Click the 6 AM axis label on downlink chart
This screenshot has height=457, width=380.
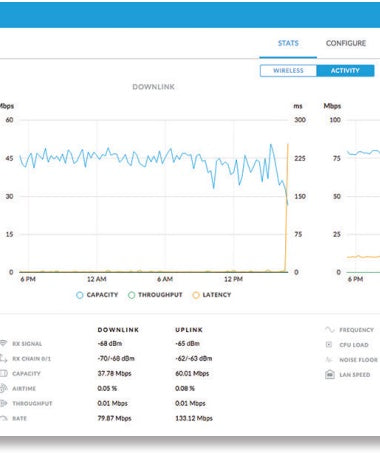(x=165, y=279)
